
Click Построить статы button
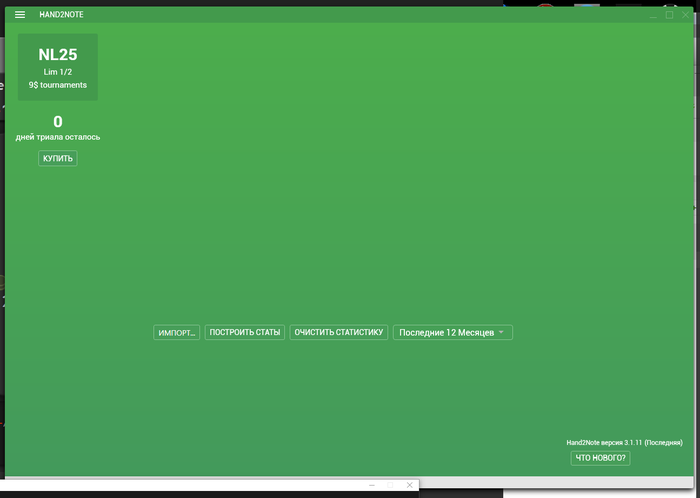point(245,332)
